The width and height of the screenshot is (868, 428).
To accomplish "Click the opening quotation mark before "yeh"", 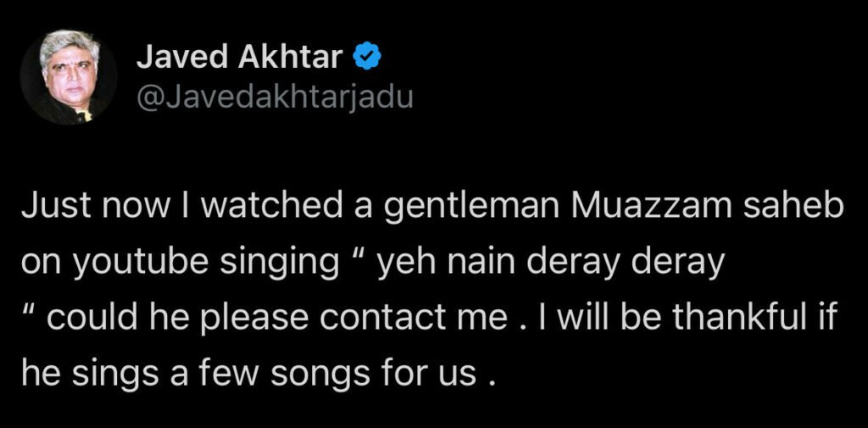I will coord(355,257).
